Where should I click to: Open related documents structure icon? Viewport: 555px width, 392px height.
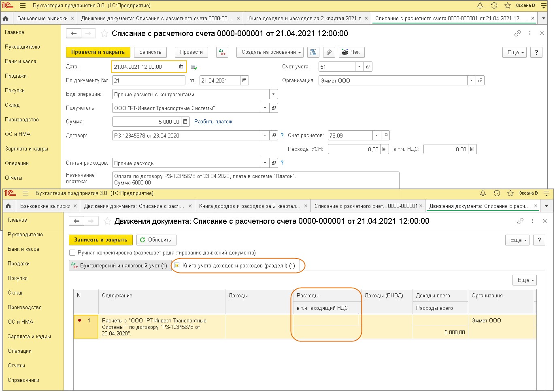coord(313,52)
